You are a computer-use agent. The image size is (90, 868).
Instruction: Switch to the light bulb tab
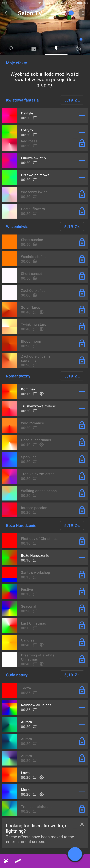point(11,49)
